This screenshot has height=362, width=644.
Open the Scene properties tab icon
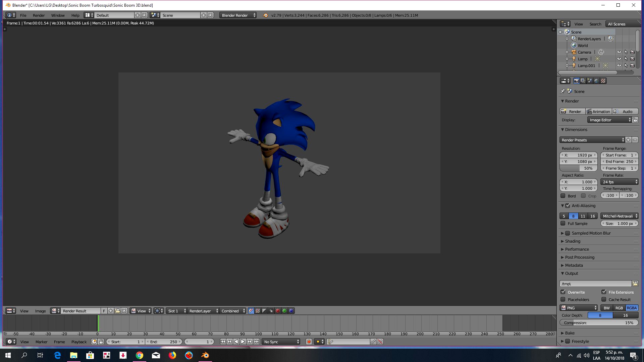tap(590, 81)
